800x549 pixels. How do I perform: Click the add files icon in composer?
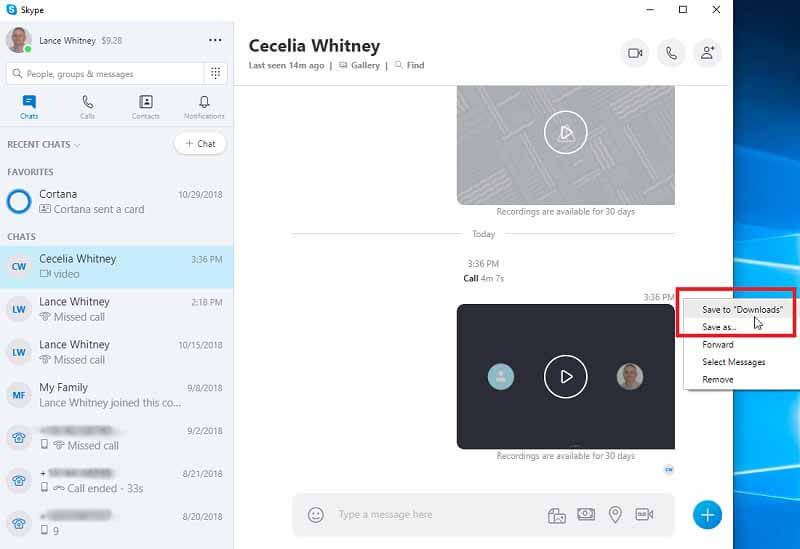coord(557,515)
